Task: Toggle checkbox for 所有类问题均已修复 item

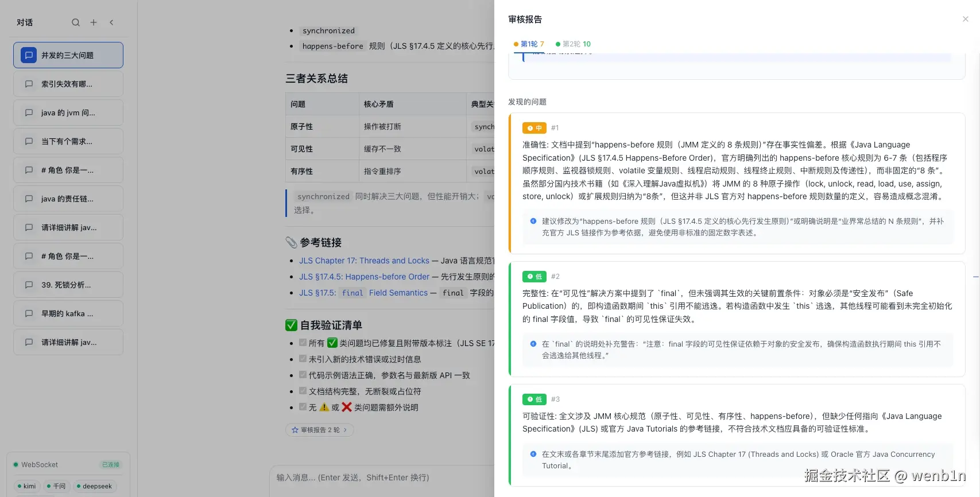Action: coord(303,343)
